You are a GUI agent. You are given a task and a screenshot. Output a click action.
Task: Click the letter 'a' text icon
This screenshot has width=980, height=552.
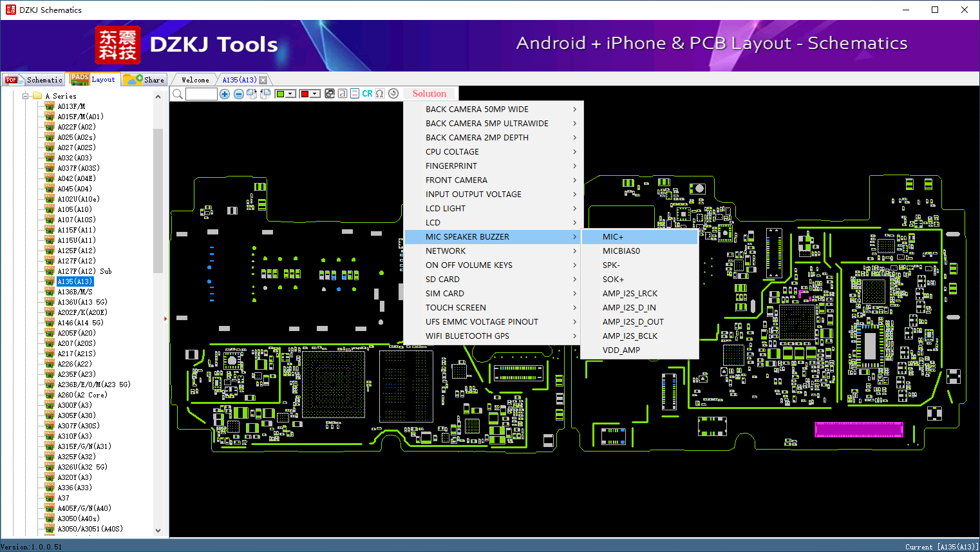pos(343,93)
